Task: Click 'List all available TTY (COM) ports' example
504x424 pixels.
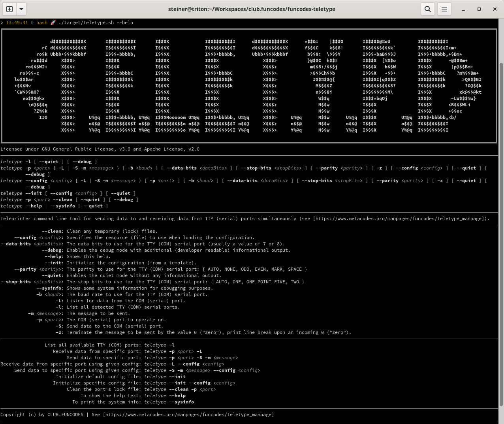Action: (109, 345)
